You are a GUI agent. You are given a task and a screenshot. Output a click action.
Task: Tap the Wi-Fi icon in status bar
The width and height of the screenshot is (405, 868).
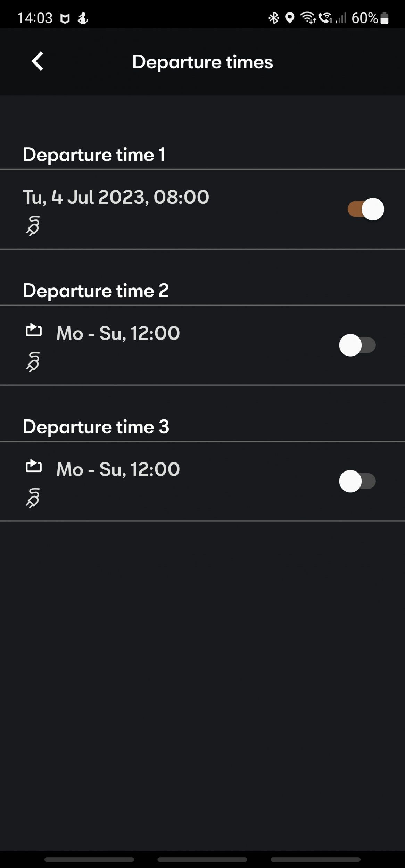click(308, 18)
